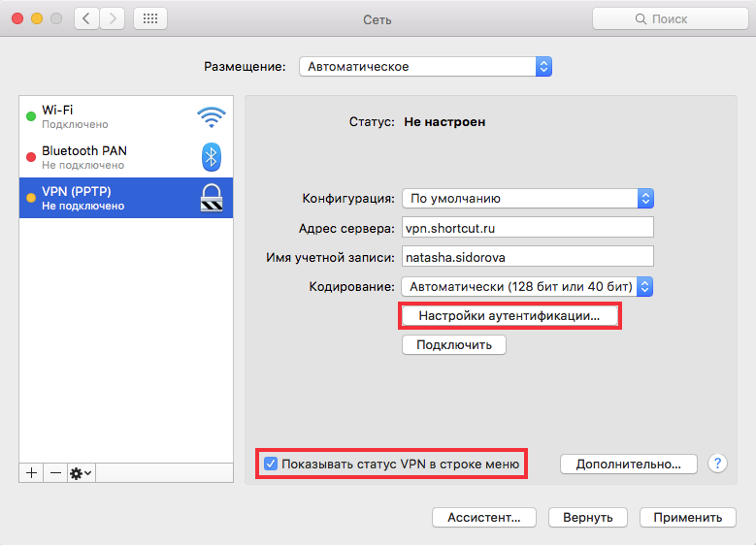Click the Wi-Fi signal icon
This screenshot has height=545, width=756.
212,116
